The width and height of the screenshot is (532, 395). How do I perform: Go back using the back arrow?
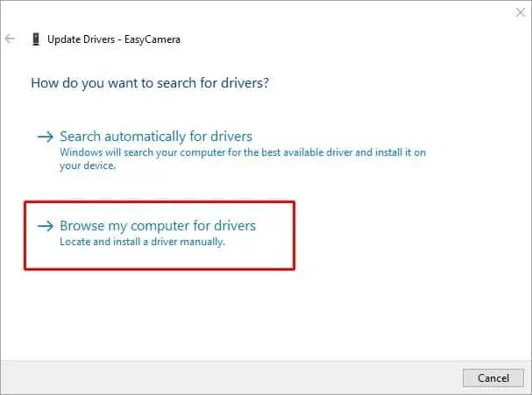(x=10, y=39)
